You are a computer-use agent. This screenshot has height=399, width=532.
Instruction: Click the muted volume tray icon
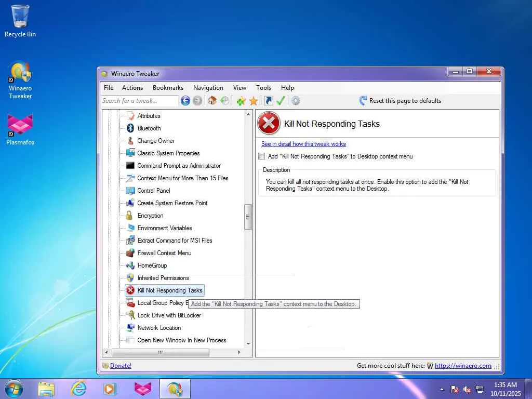click(467, 390)
